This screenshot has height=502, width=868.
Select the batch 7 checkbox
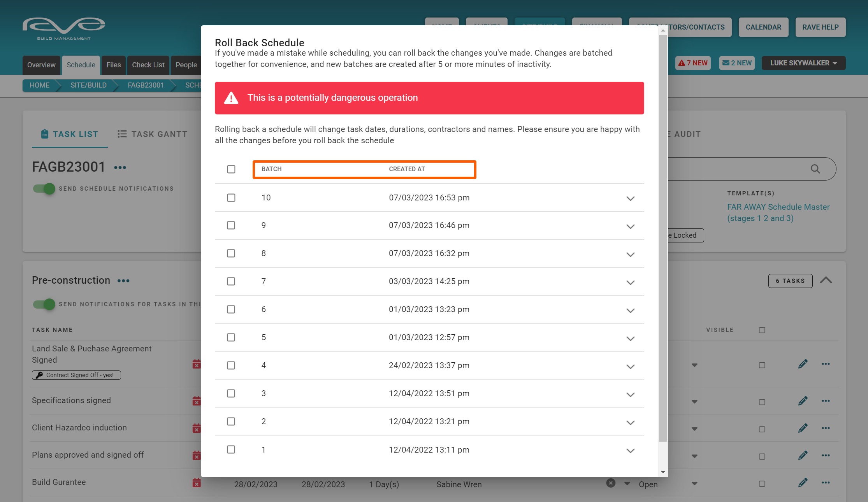(x=231, y=281)
